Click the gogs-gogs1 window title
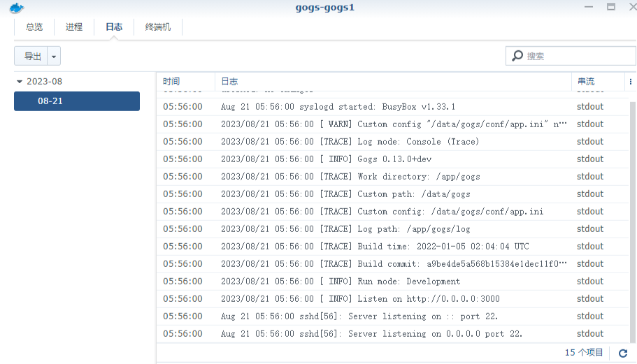The image size is (637, 364). click(x=324, y=8)
